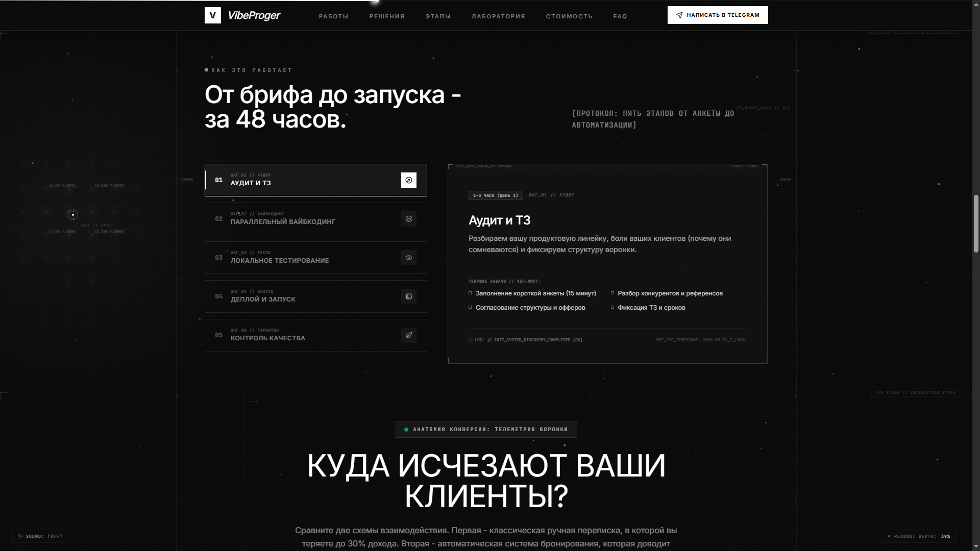Open the Стоимость navigation item
Viewport: 980px width, 551px height.
pos(569,16)
